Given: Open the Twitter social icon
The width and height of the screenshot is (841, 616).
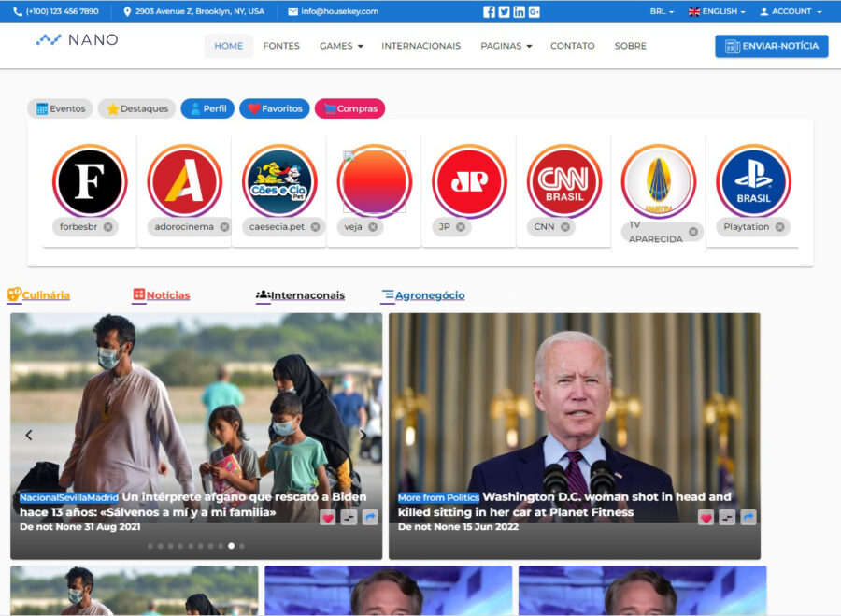Looking at the screenshot, I should coord(504,12).
